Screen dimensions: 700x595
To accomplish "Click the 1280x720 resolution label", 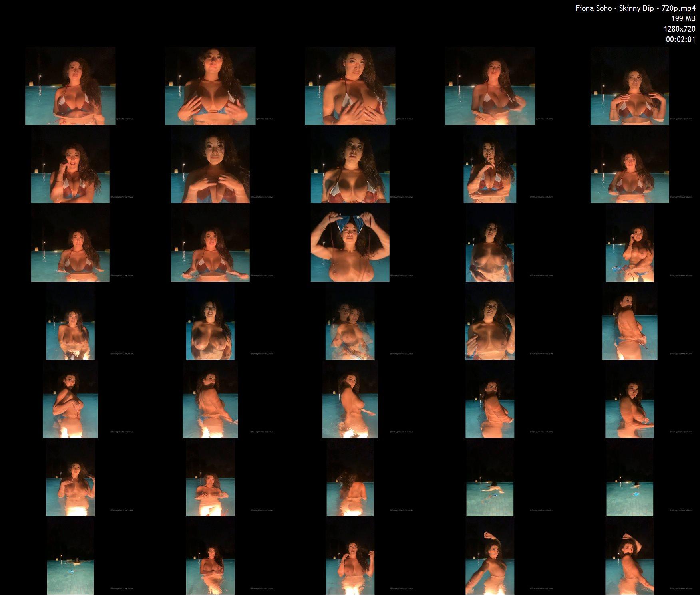I will pyautogui.click(x=679, y=29).
